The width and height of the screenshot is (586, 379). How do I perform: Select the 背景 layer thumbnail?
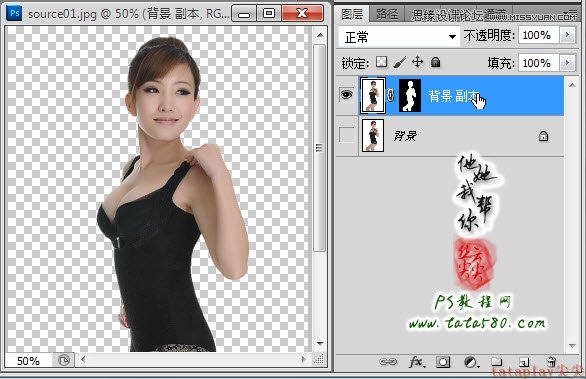373,135
